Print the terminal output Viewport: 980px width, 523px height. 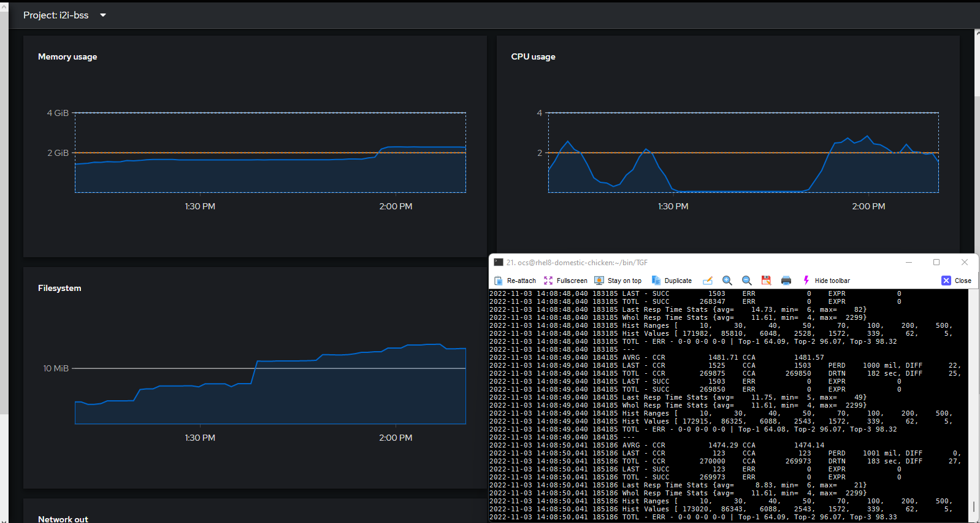click(786, 281)
